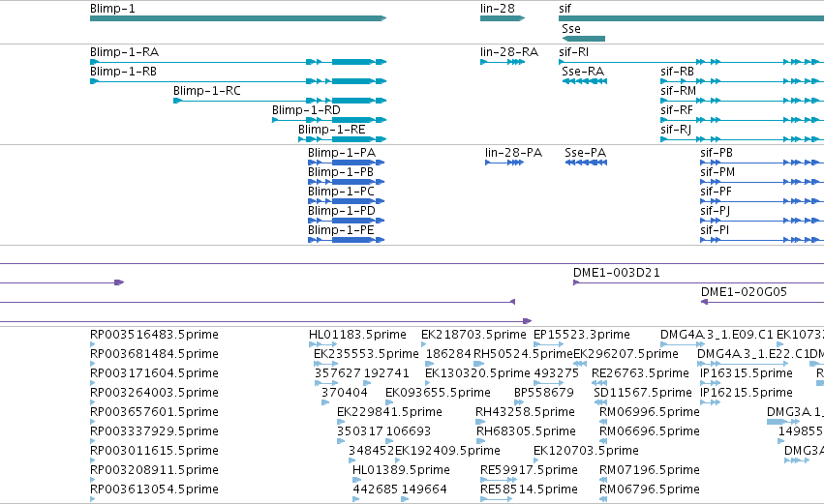The image size is (824, 504).
Task: Select the lin-28 gene arrow glyph
Action: (x=503, y=18)
